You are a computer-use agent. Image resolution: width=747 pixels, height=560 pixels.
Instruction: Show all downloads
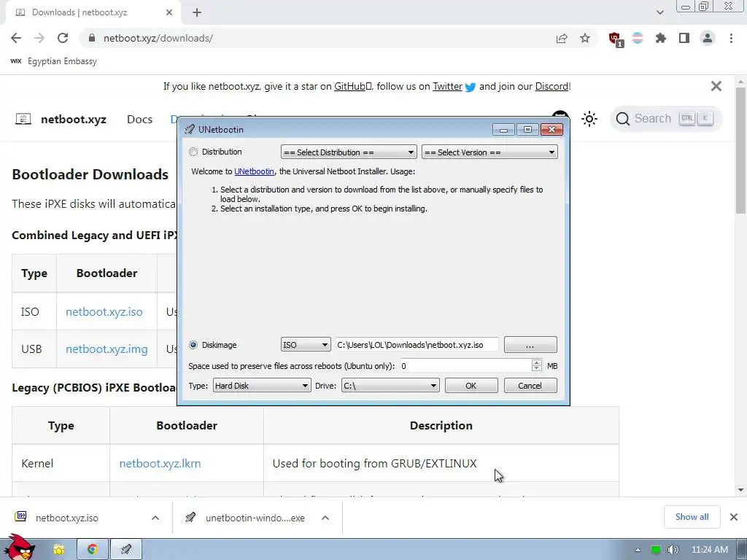tap(692, 517)
